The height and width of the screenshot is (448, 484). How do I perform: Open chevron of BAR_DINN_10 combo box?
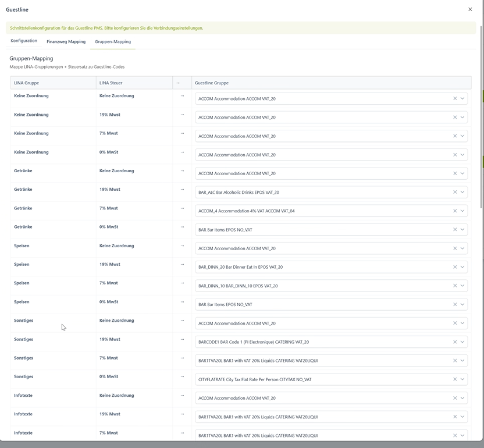tap(462, 286)
